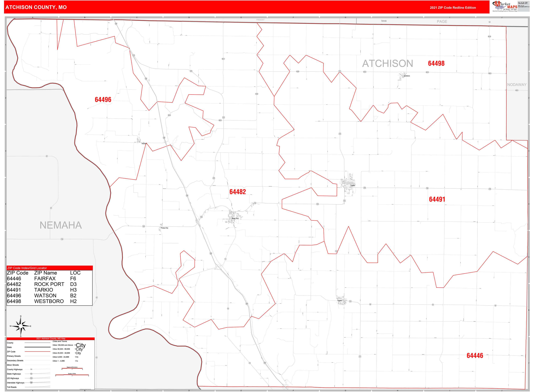Viewport: 533px width, 392px height.
Task: Click the 64498 Westboro ZIP label
Action: click(x=437, y=63)
